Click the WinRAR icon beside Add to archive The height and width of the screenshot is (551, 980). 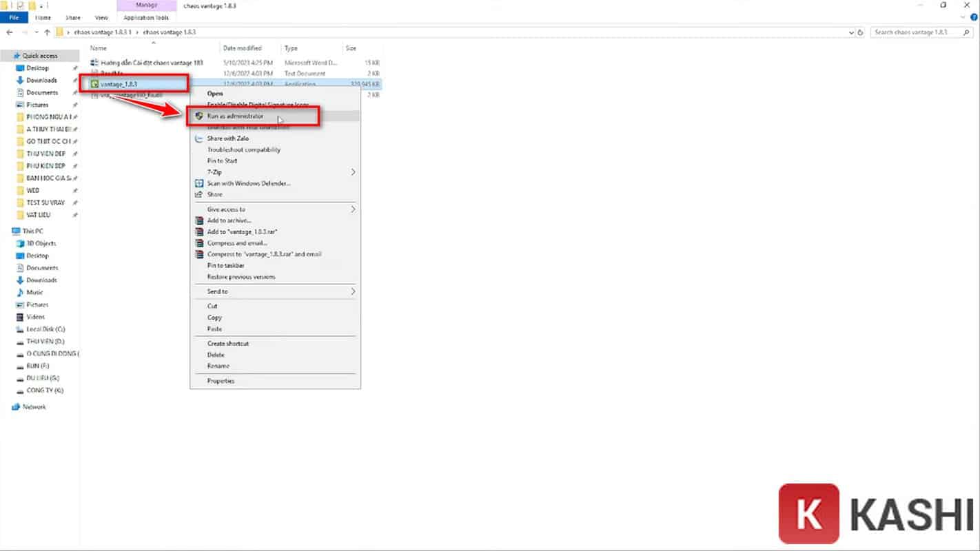199,220
